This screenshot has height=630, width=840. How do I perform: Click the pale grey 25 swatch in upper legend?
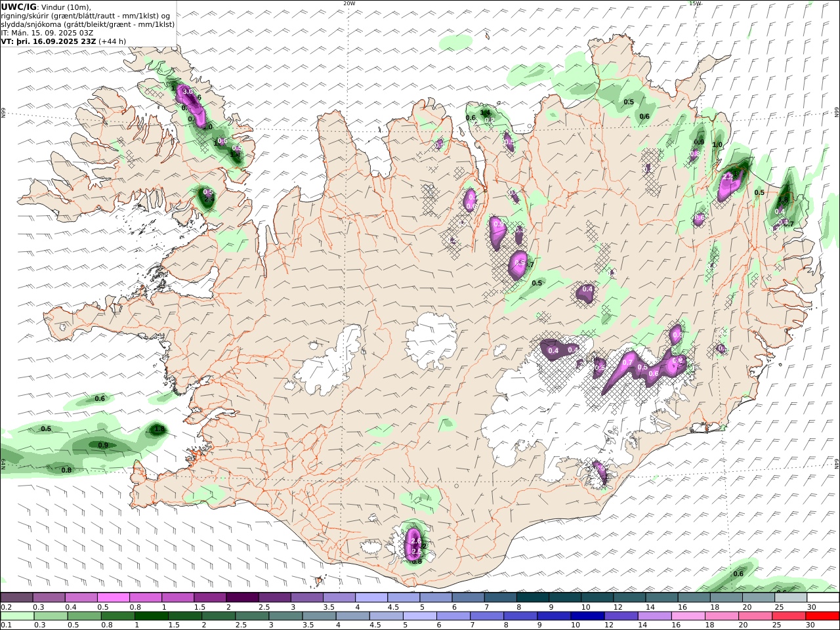click(790, 598)
